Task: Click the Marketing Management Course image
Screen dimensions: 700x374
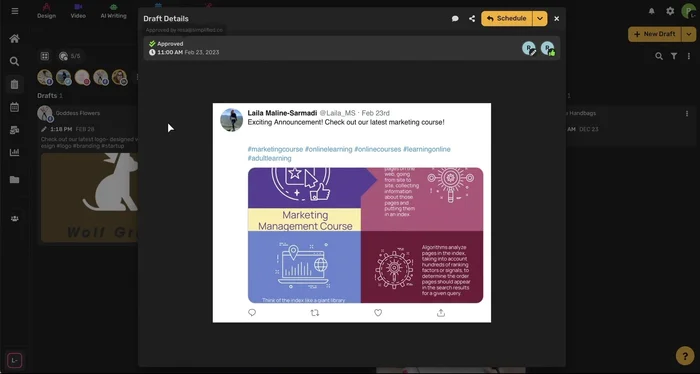Action: [365, 235]
